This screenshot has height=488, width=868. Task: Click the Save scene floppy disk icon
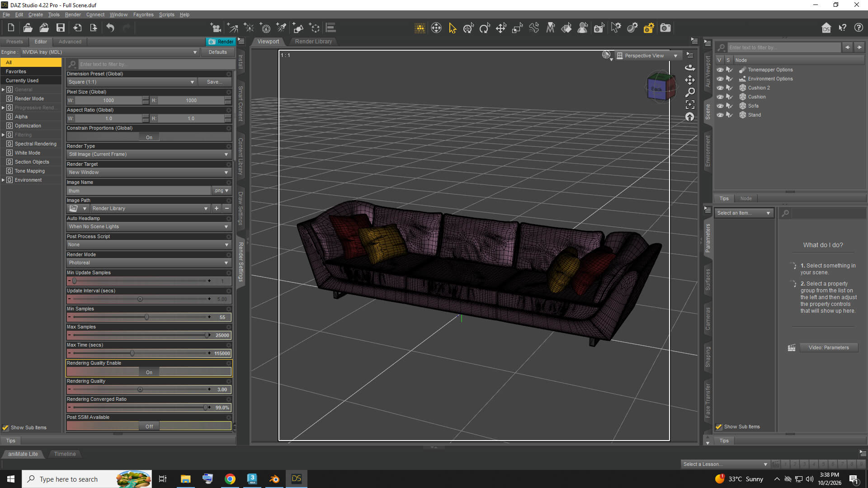[60, 28]
